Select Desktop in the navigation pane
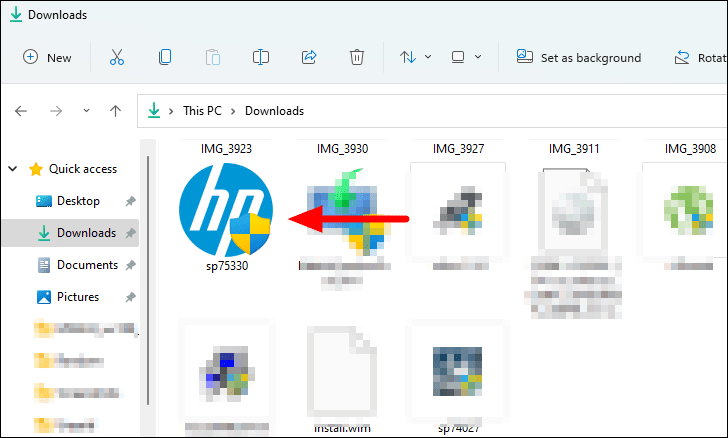This screenshot has height=438, width=728. [x=78, y=201]
